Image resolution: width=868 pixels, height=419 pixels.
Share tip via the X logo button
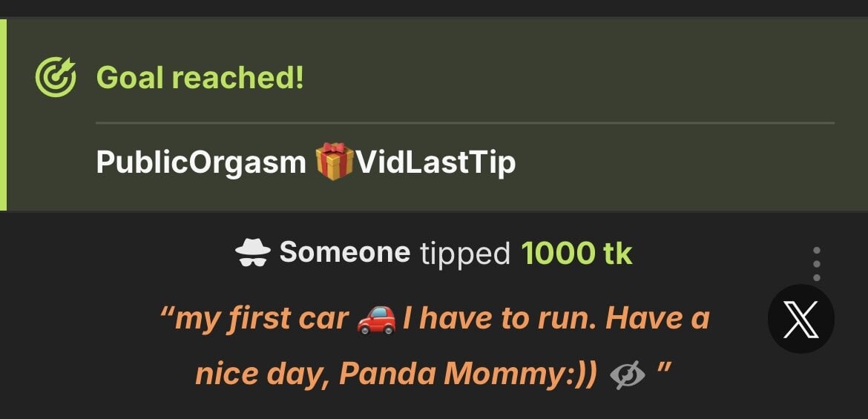800,318
